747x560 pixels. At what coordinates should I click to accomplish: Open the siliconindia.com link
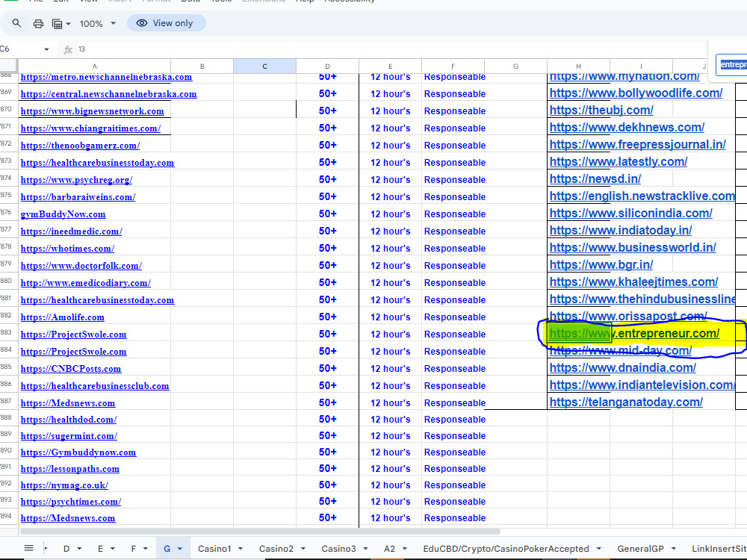(x=631, y=213)
